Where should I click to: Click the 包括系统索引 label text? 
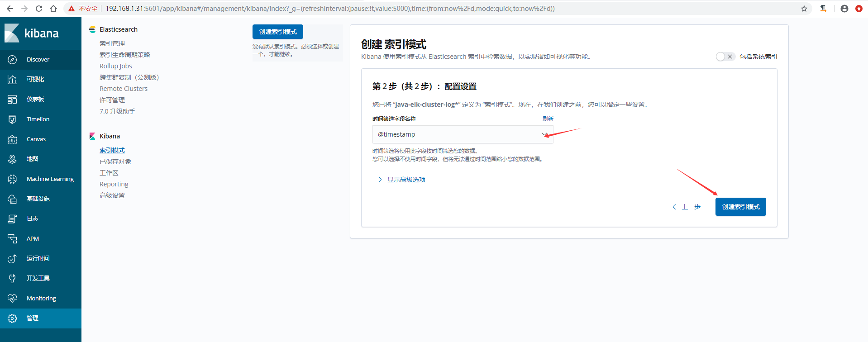point(758,57)
